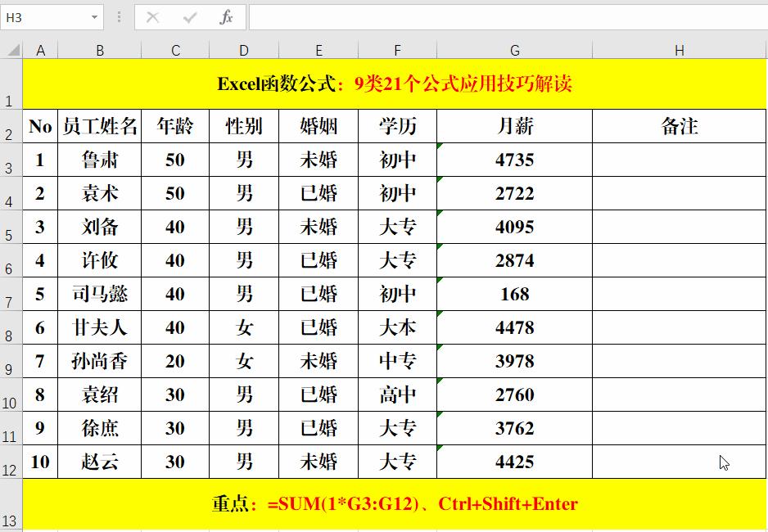Select column header A

pos(40,50)
